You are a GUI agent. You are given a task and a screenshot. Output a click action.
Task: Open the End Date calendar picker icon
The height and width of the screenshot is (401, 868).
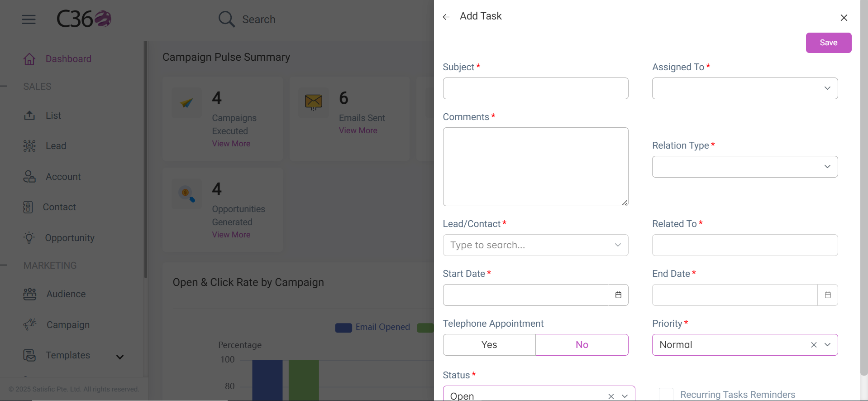tap(828, 295)
